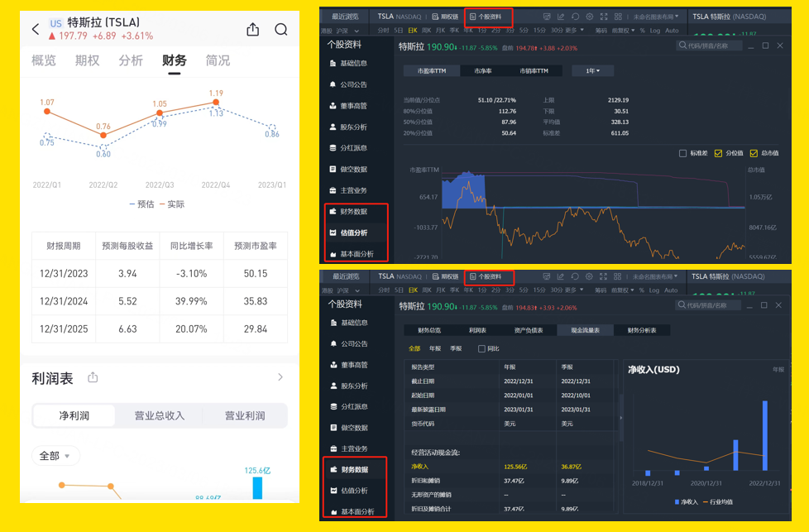Image resolution: width=809 pixels, height=532 pixels.
Task: Open the 未命名图表布局 dropdown in the upper window
Action: coord(656,17)
